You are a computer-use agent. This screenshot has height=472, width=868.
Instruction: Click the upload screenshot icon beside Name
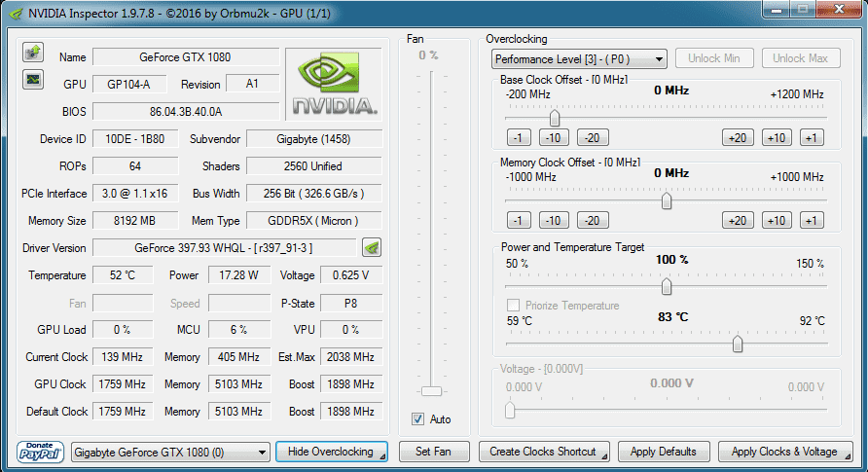[33, 53]
